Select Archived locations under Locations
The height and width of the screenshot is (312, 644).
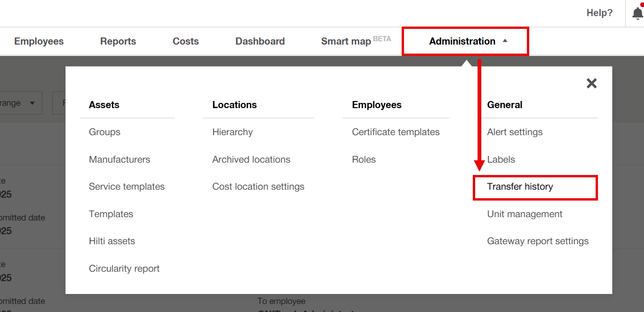coord(251,160)
